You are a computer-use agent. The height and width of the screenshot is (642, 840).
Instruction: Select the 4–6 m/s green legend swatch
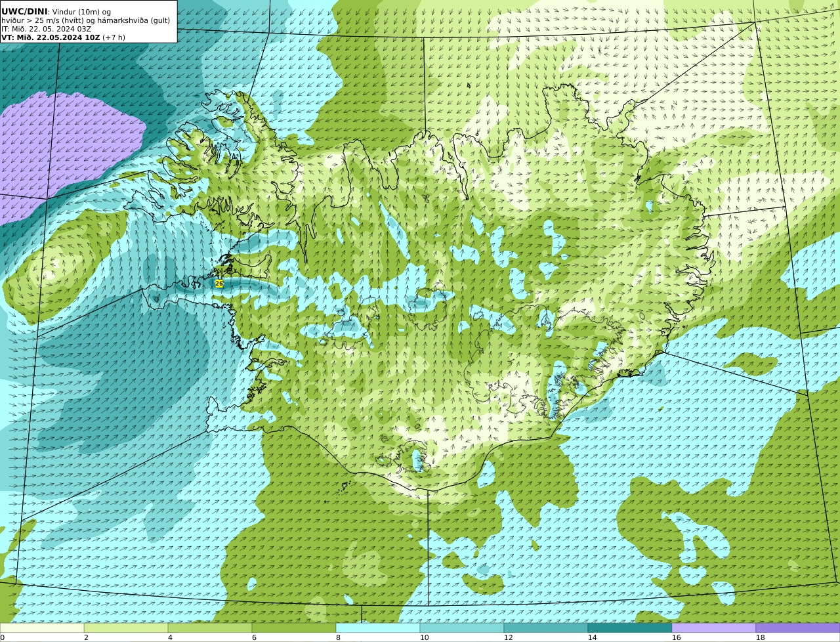click(210, 628)
